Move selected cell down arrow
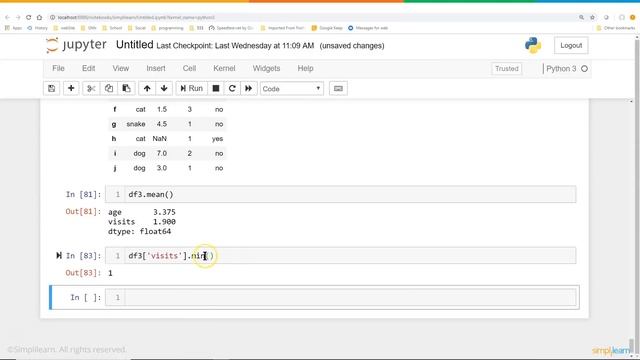 164,89
